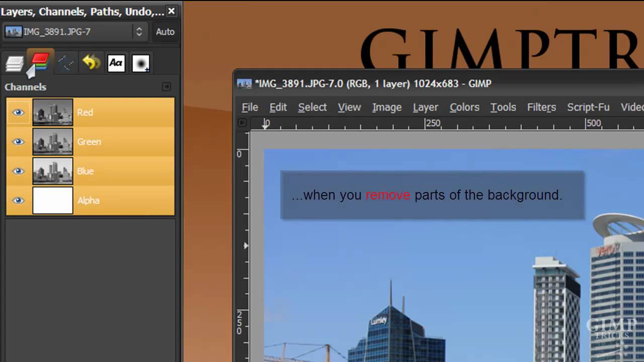Hide the Blue channel eye icon

(x=19, y=171)
